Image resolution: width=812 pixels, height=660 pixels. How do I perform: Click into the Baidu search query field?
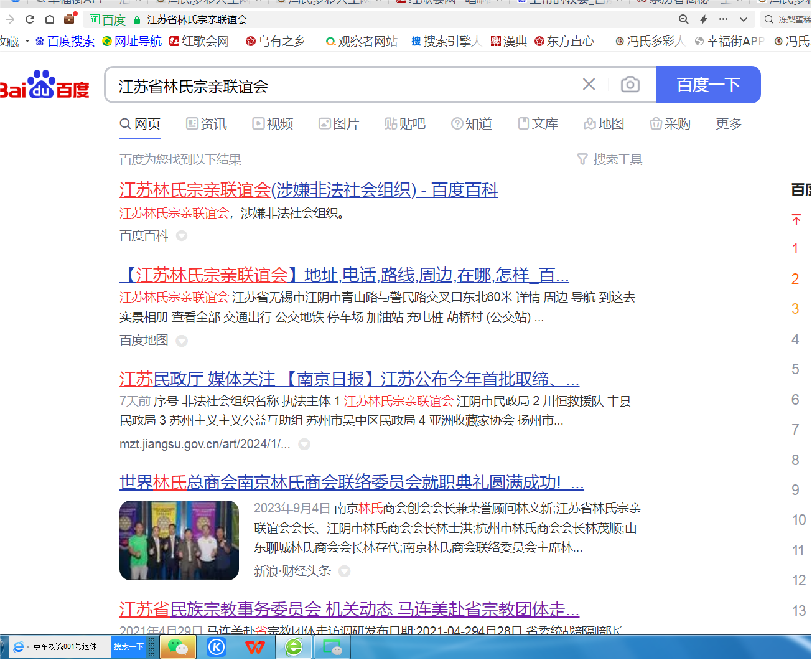coord(342,85)
